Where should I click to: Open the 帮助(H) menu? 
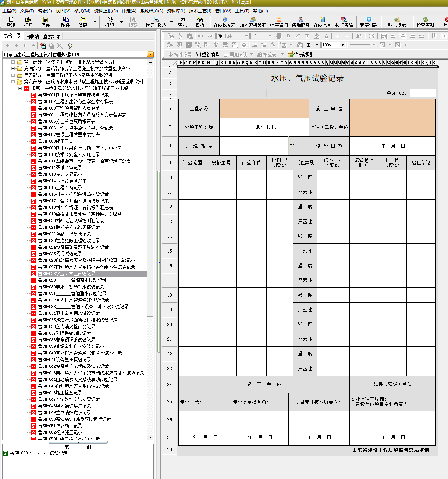tap(260, 11)
